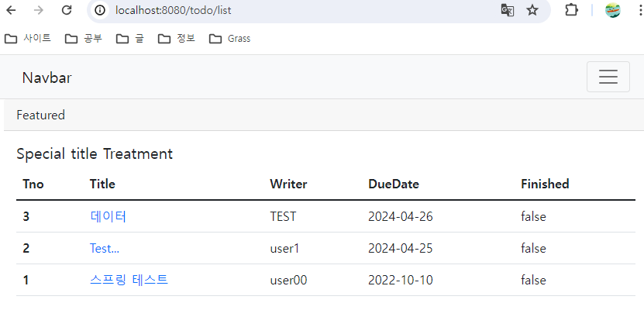Open the 데이터 todo link
Image resolution: width=644 pixels, height=317 pixels.
coord(108,216)
